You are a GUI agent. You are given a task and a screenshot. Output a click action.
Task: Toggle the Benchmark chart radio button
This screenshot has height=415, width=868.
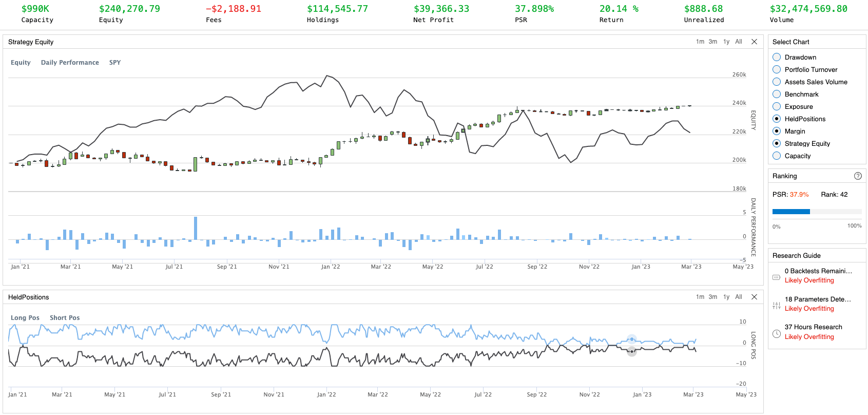pyautogui.click(x=777, y=94)
